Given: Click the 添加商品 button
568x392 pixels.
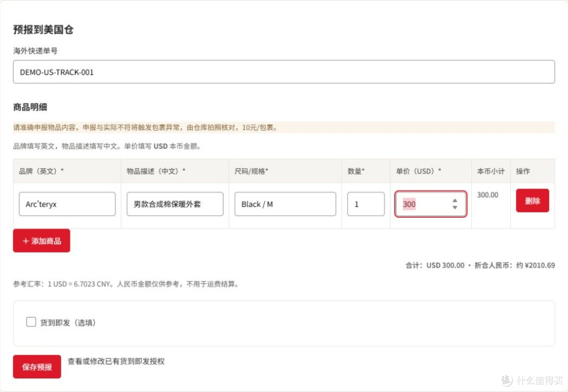Looking at the screenshot, I should coord(42,240).
